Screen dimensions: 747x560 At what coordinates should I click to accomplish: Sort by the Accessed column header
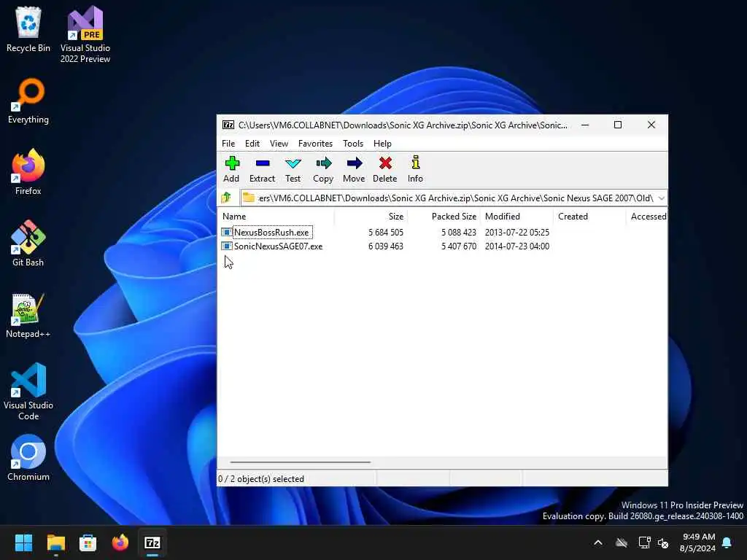[647, 216]
